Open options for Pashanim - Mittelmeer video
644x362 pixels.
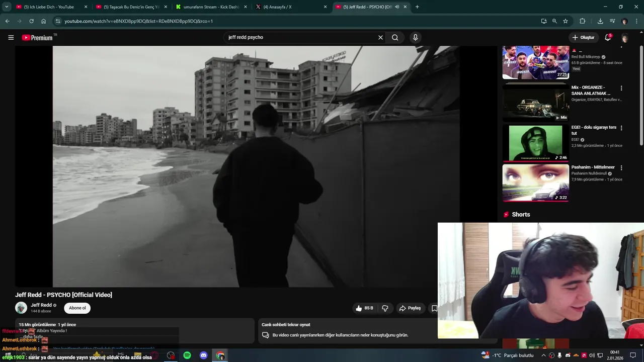tap(621, 168)
